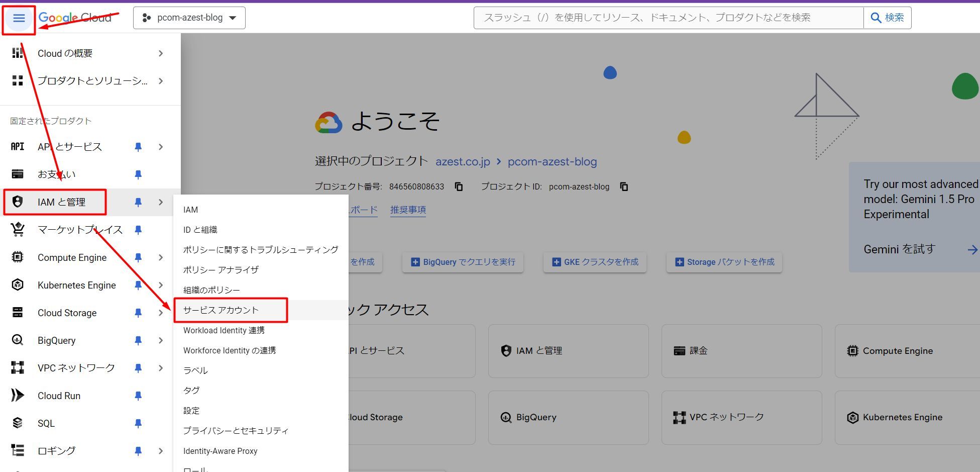Click the ロギング sidebar icon
The width and height of the screenshot is (980, 472).
(18, 451)
